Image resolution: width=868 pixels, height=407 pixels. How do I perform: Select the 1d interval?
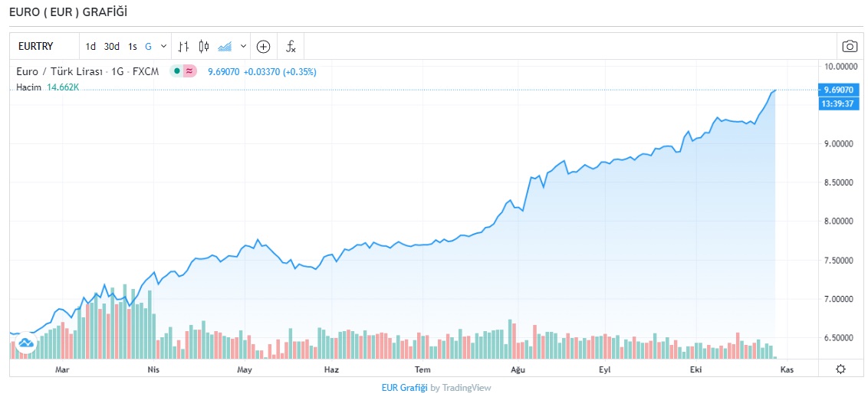pyautogui.click(x=90, y=46)
